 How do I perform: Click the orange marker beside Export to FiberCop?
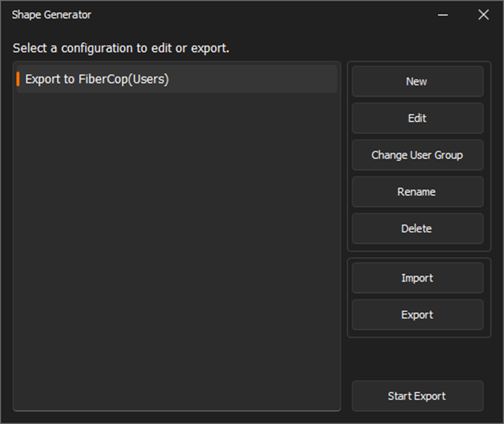[x=18, y=79]
